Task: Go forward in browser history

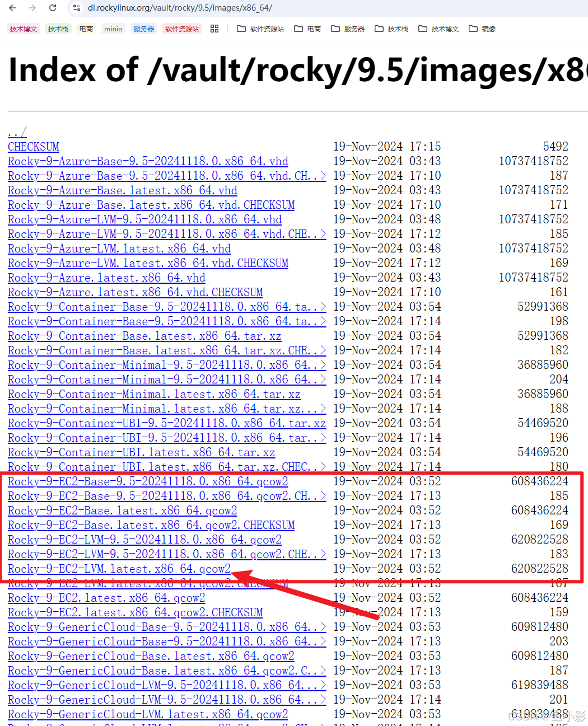Action: pyautogui.click(x=32, y=8)
